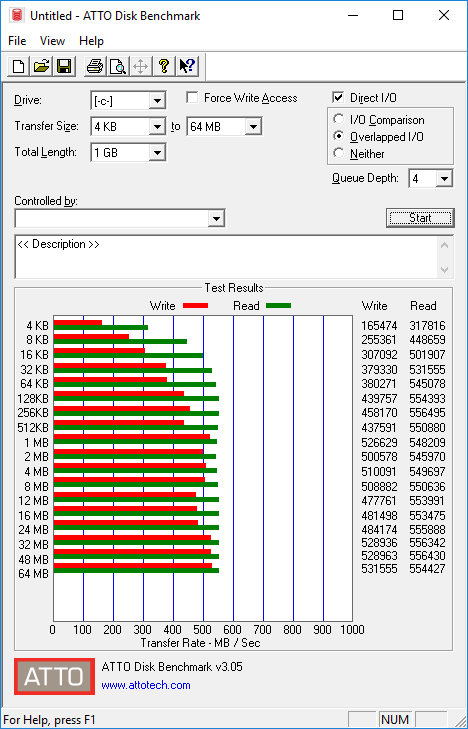
Task: Click read value 554427
Action: [x=427, y=569]
